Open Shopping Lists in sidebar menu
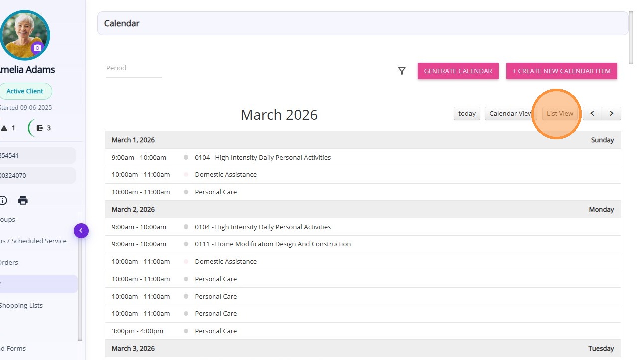 tap(21, 306)
